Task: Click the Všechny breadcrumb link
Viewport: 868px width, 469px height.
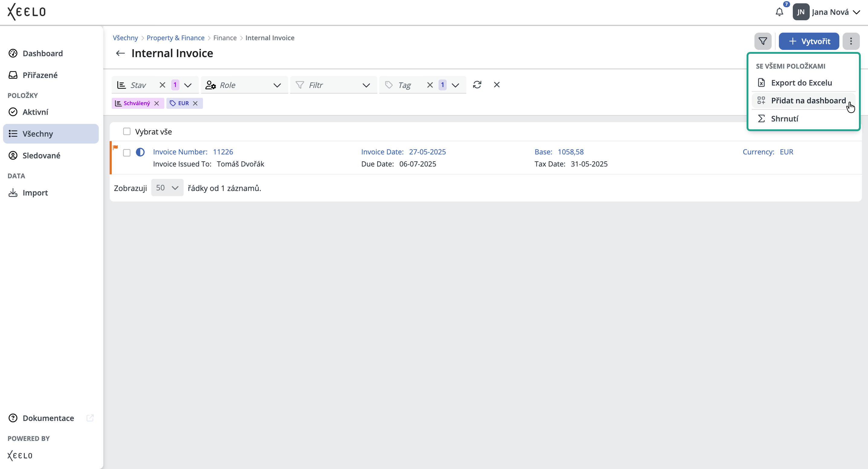Action: (x=125, y=38)
